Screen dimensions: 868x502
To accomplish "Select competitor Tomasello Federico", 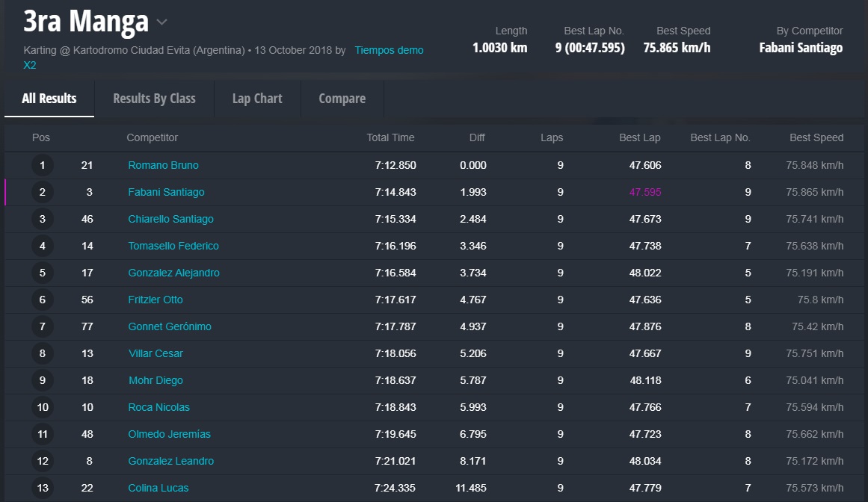I will 173,246.
